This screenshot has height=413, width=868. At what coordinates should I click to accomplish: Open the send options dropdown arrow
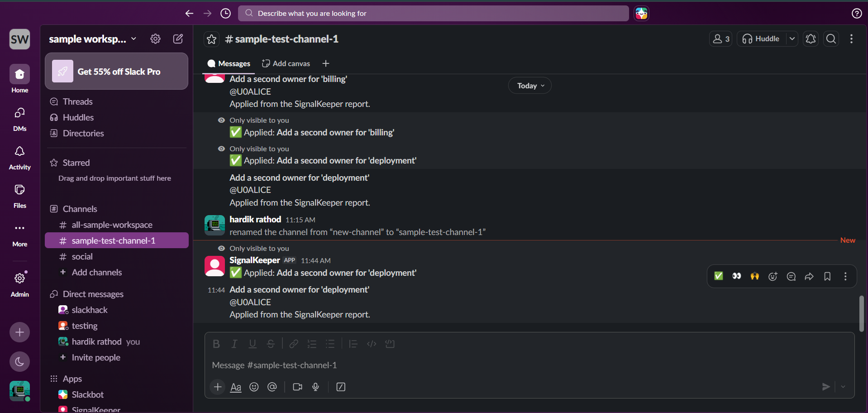point(843,387)
